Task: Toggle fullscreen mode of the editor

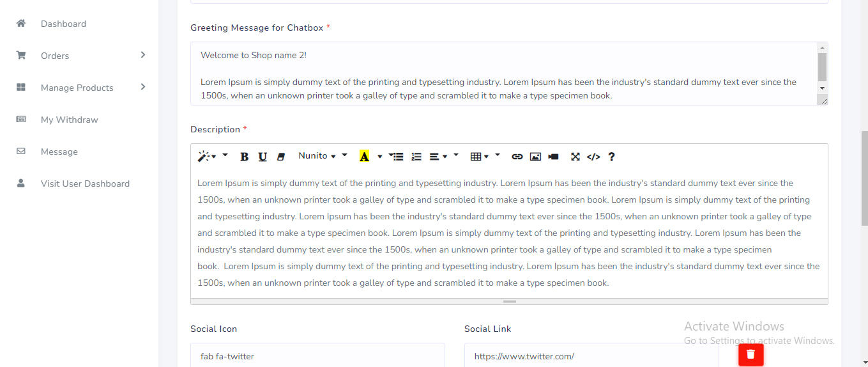Action: (575, 157)
